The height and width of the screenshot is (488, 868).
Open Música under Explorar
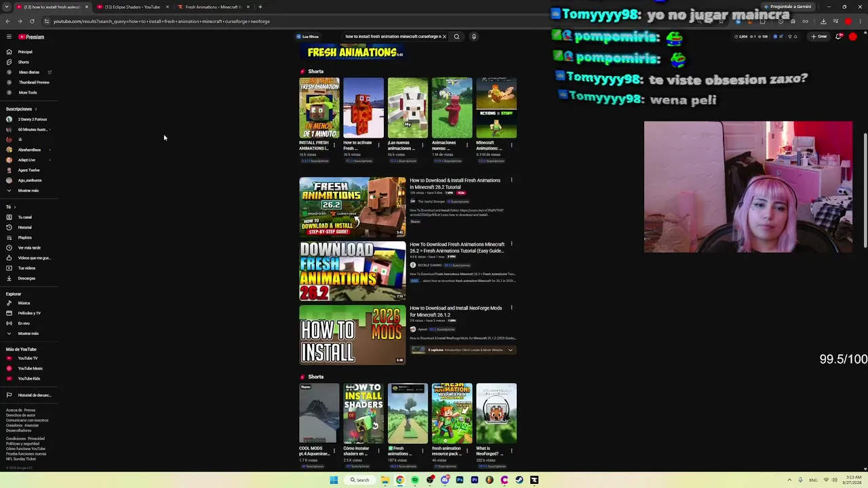tap(24, 303)
